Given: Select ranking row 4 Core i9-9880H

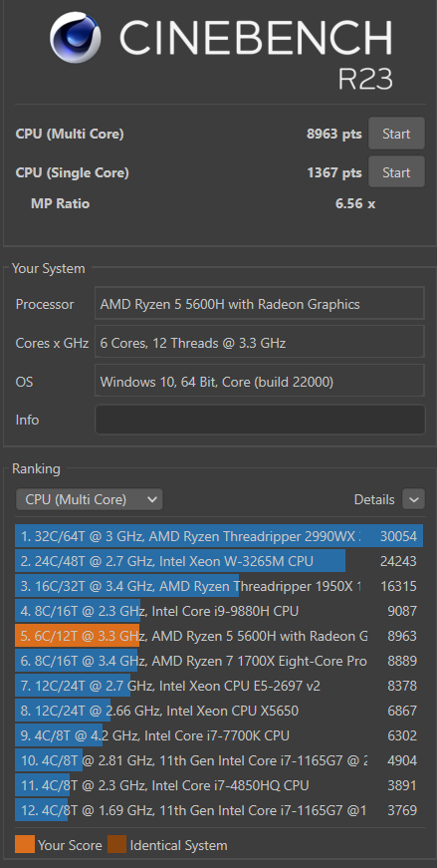Looking at the screenshot, I should pyautogui.click(x=219, y=611).
